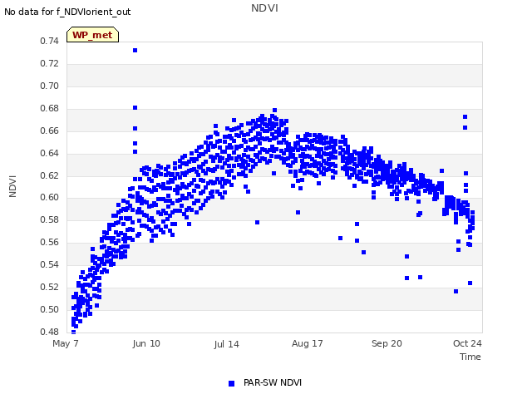This screenshot has width=532, height=399.
Task: Click the Jun 10 x-axis tick label
Action: coord(146,343)
